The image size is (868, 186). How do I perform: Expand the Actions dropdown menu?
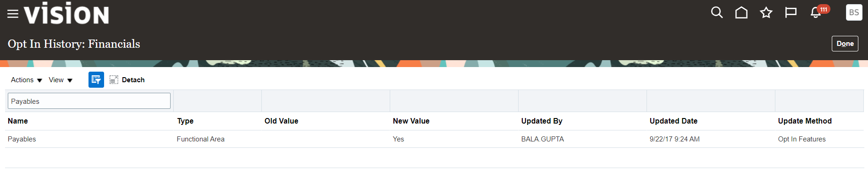click(27, 80)
